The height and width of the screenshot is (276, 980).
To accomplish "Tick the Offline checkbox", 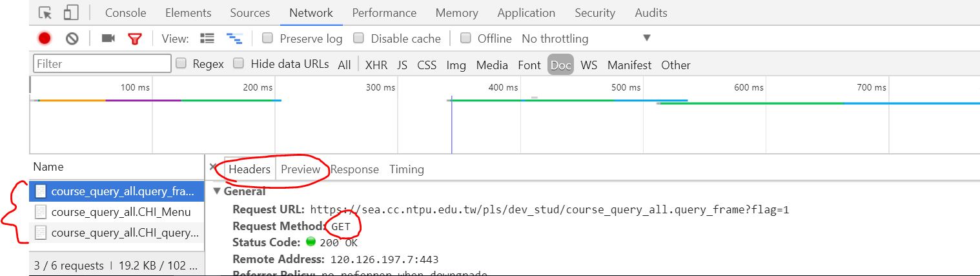I will pyautogui.click(x=465, y=39).
